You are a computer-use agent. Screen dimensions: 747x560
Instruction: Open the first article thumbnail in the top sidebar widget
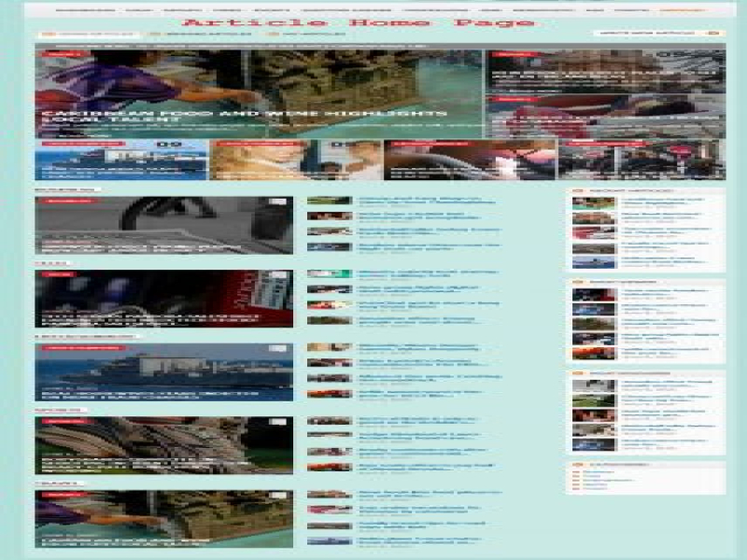coord(593,203)
